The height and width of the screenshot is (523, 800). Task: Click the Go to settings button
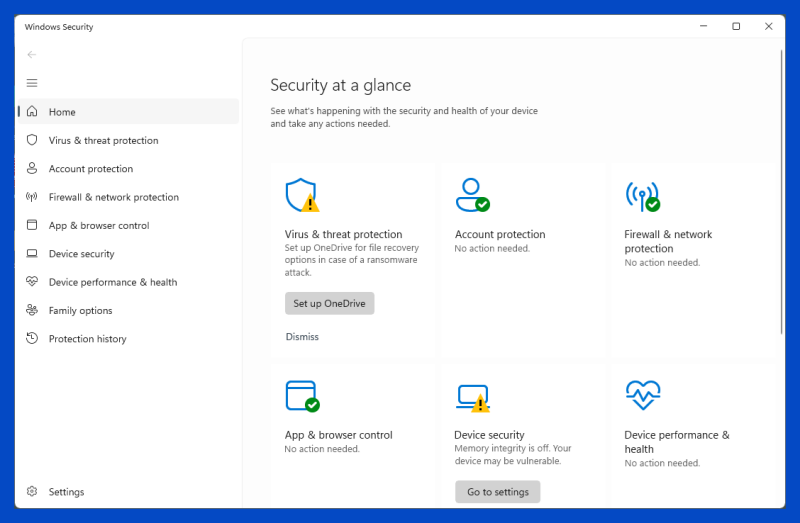tap(498, 492)
